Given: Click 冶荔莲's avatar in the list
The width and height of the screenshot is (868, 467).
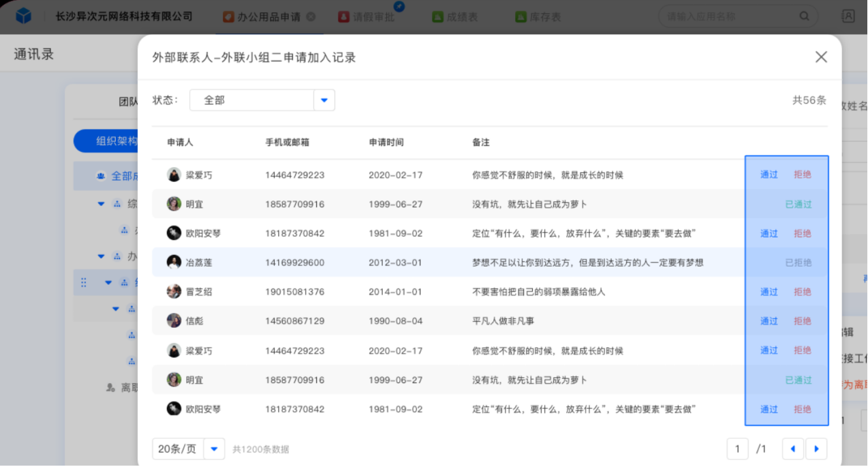Looking at the screenshot, I should coord(174,262).
